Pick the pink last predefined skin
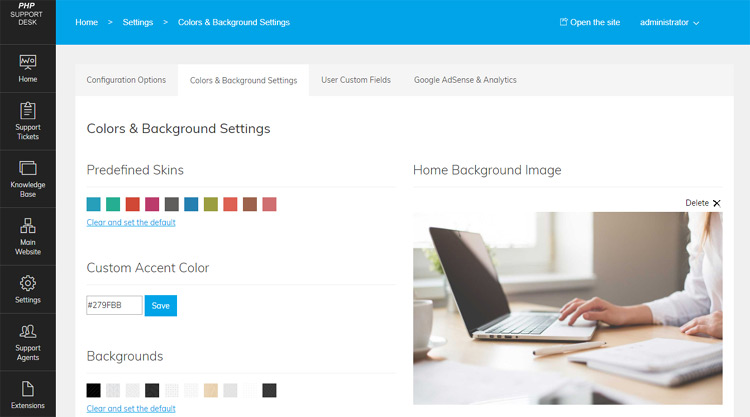The width and height of the screenshot is (750, 417). pyautogui.click(x=269, y=204)
